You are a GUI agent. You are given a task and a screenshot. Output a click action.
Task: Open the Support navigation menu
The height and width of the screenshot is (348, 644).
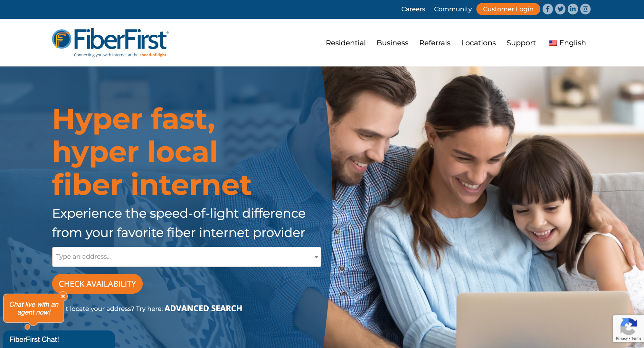(x=521, y=43)
